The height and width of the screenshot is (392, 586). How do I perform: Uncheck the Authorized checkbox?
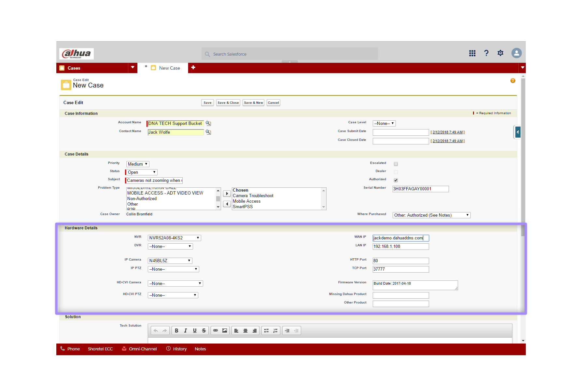(396, 180)
